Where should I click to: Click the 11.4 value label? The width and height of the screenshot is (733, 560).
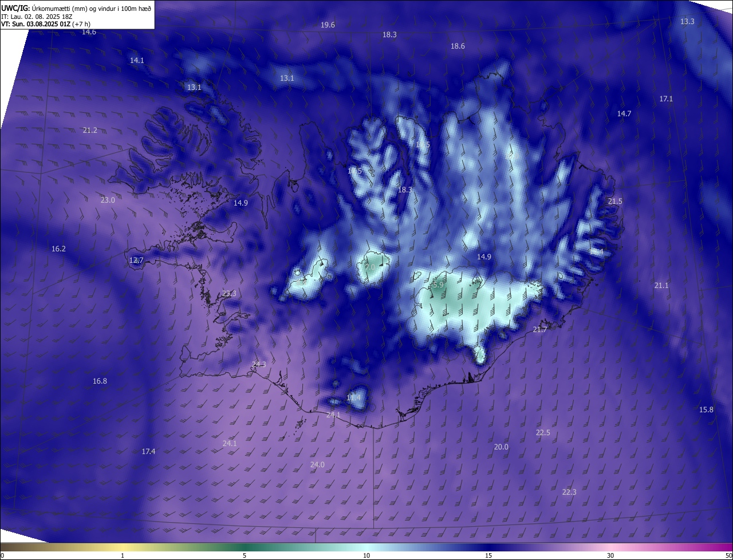[354, 398]
